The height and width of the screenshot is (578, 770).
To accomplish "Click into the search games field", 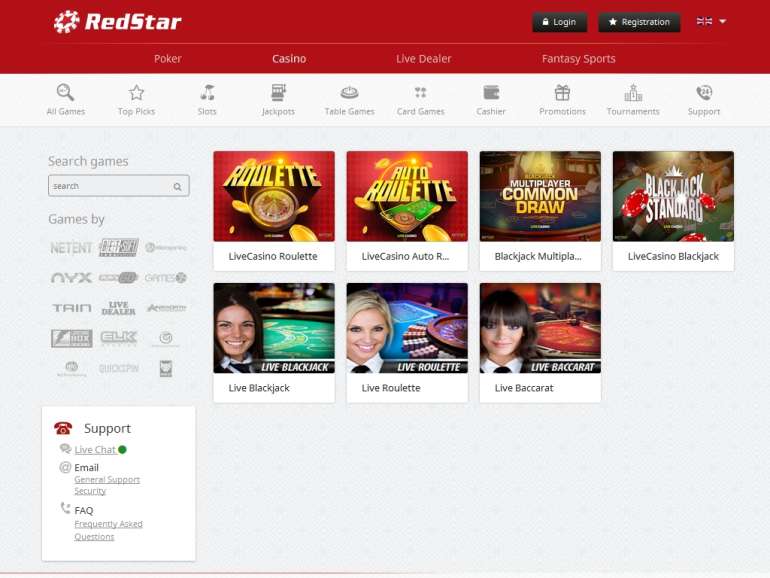I will (x=118, y=186).
